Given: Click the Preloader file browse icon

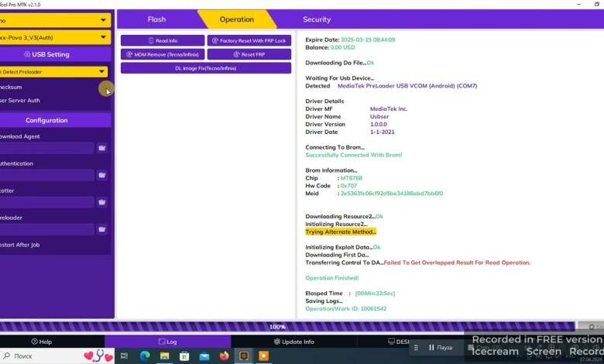Looking at the screenshot, I should pos(101,229).
